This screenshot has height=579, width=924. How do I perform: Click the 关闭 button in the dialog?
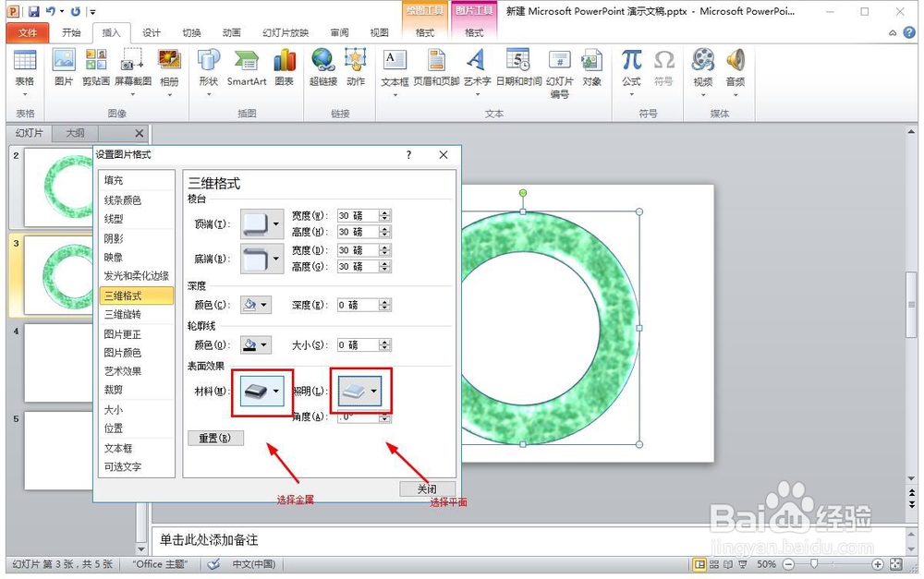[427, 489]
